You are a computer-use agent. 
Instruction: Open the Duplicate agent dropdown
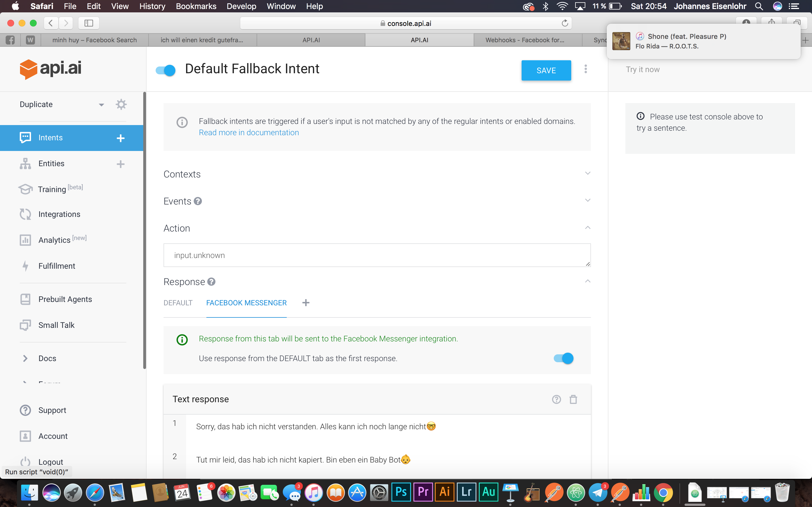(x=101, y=104)
